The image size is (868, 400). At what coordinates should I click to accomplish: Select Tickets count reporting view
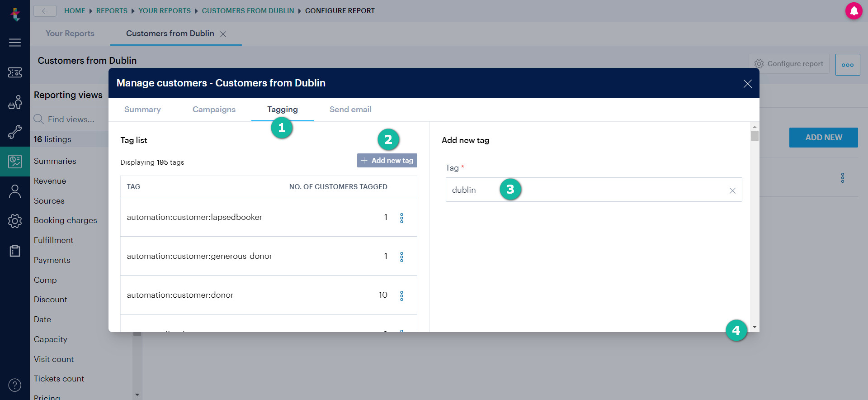tap(59, 379)
